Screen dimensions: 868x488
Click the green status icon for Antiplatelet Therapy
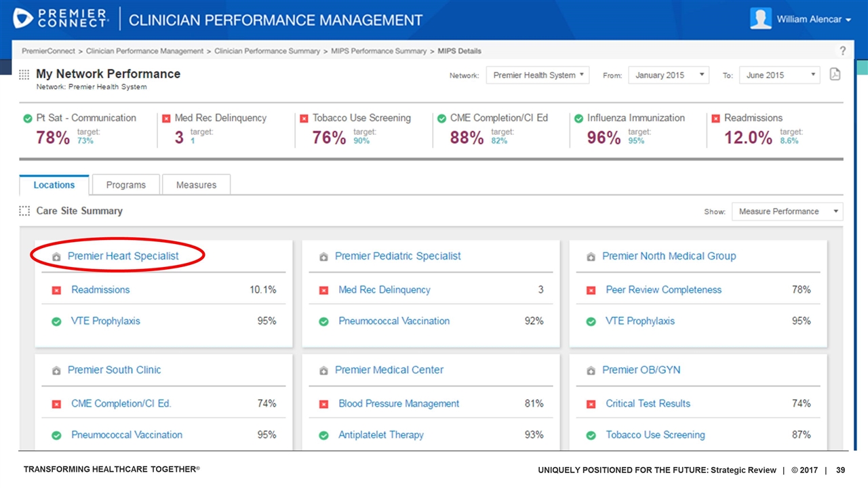point(323,435)
